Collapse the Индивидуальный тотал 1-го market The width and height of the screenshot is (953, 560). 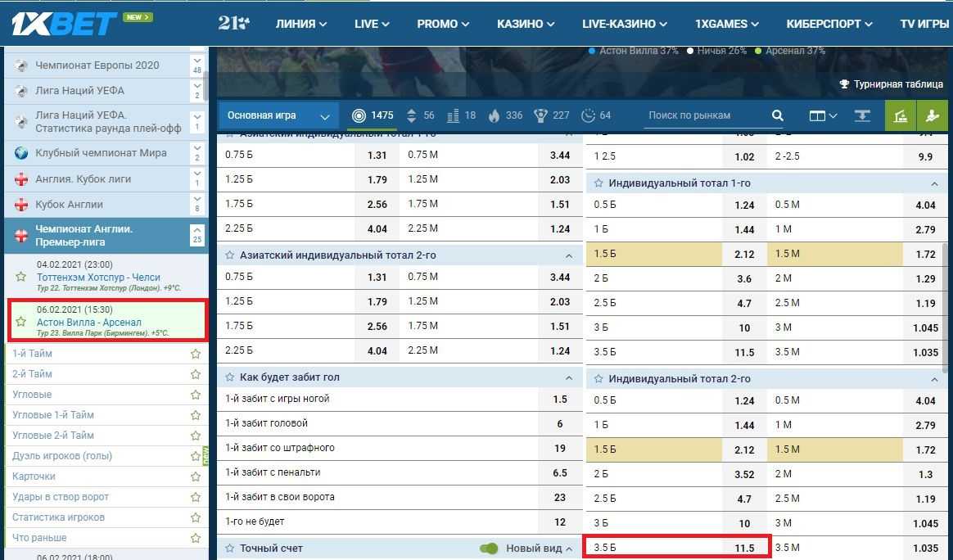click(x=934, y=183)
